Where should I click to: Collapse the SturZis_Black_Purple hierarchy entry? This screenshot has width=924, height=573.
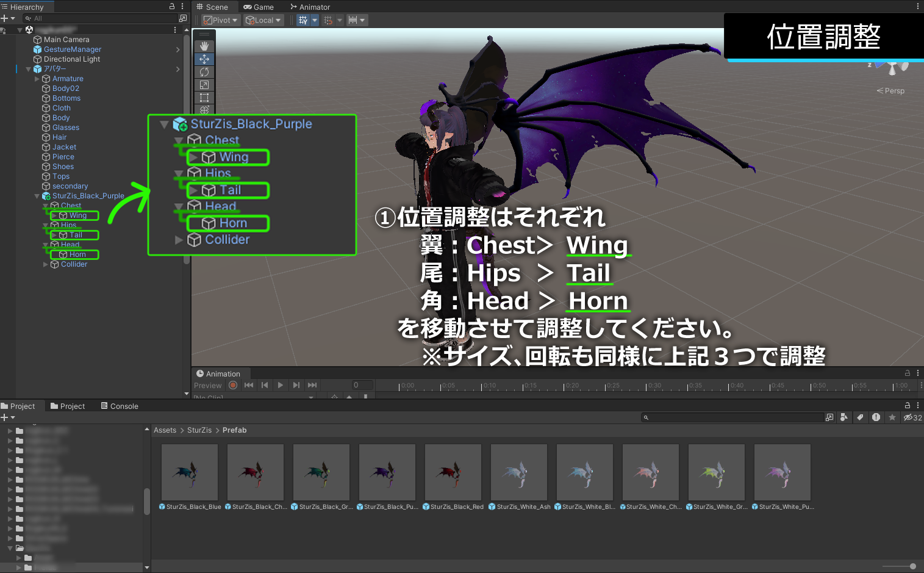click(37, 195)
